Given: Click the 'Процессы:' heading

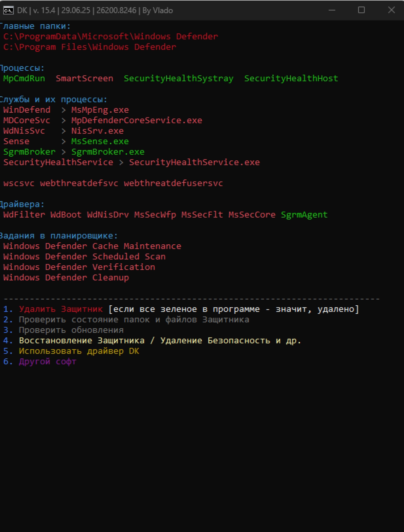Looking at the screenshot, I should point(22,68).
